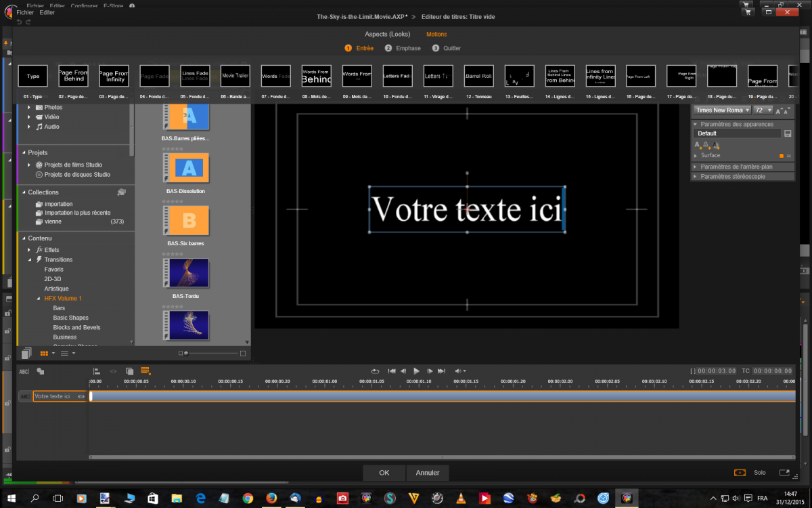Image resolution: width=812 pixels, height=508 pixels.
Task: Click the add shape icon in timeline toolbar
Action: click(41, 371)
